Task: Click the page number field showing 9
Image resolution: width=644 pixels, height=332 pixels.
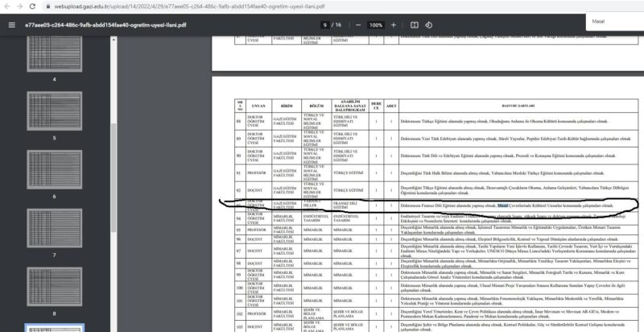Action: point(324,25)
